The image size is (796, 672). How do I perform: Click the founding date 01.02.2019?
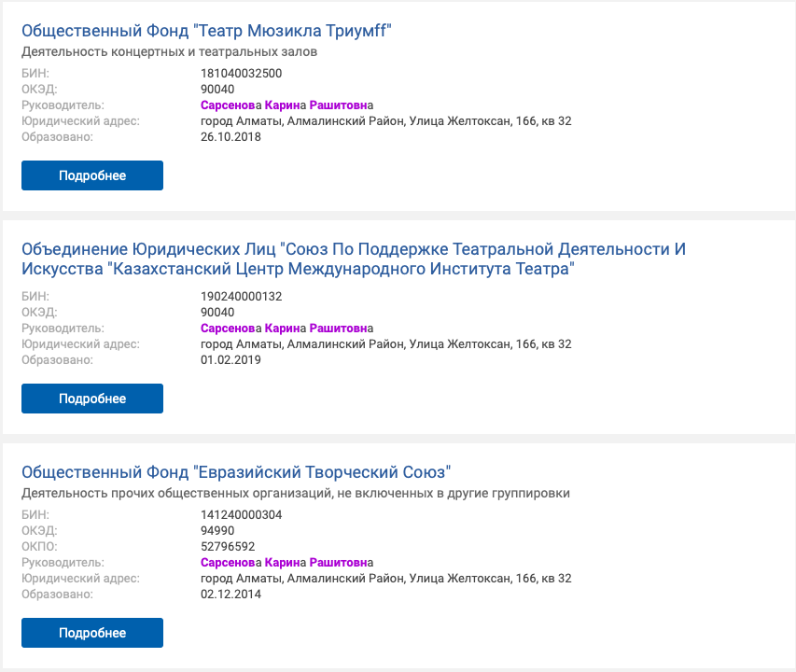coord(230,360)
